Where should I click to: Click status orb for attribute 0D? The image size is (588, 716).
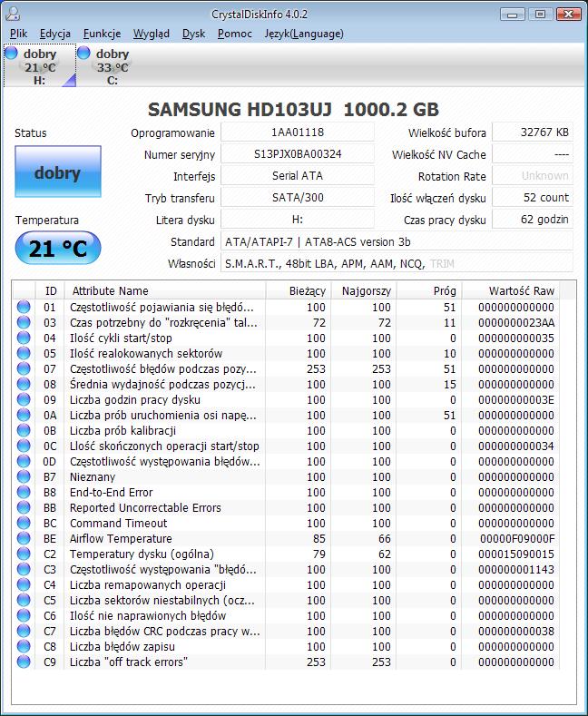[x=24, y=461]
